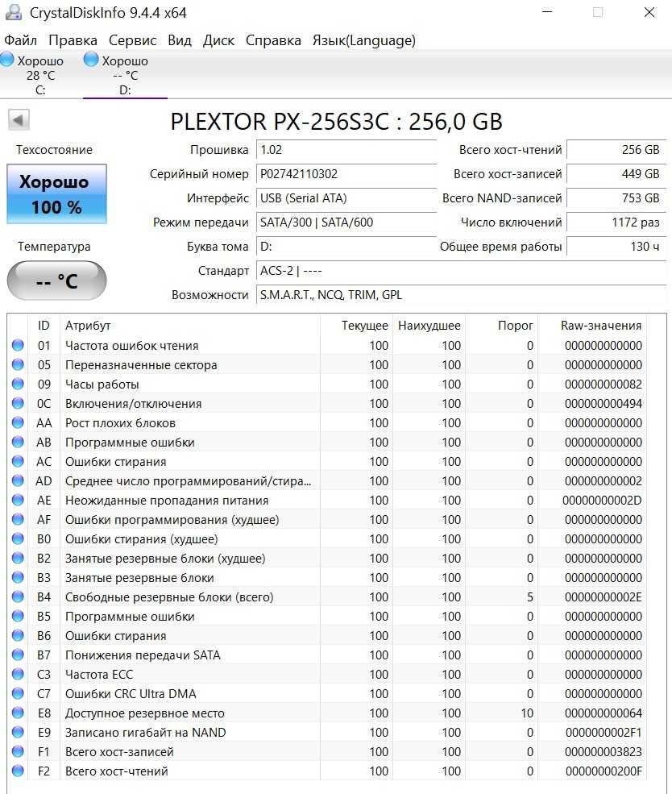This screenshot has width=672, height=794.
Task: Select the Занятые резервные блоки (худшее) row
Action: (x=327, y=558)
